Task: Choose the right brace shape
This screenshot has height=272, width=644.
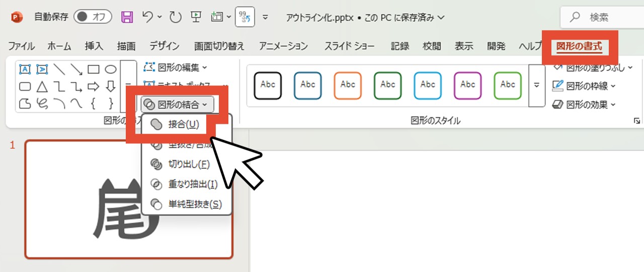Action: point(111,104)
